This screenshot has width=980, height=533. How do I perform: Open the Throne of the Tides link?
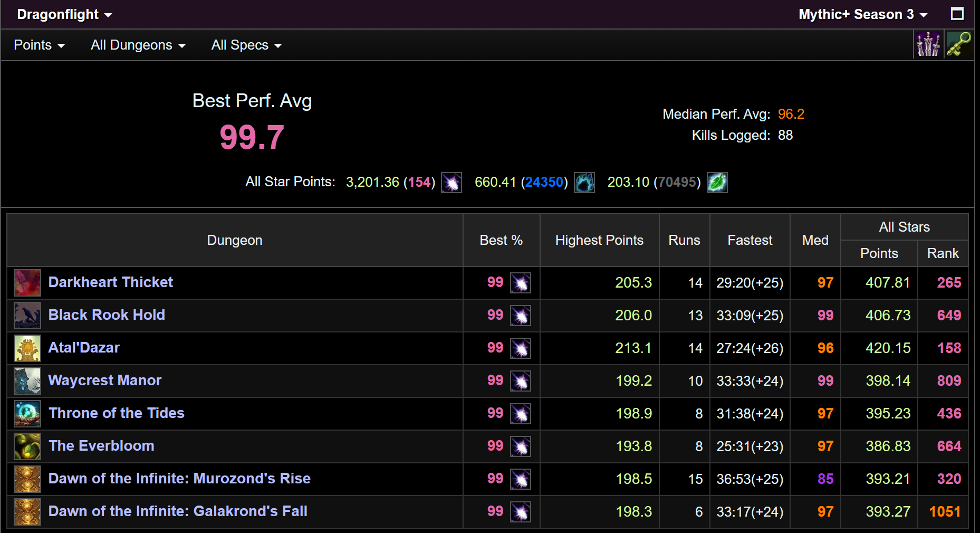click(117, 413)
